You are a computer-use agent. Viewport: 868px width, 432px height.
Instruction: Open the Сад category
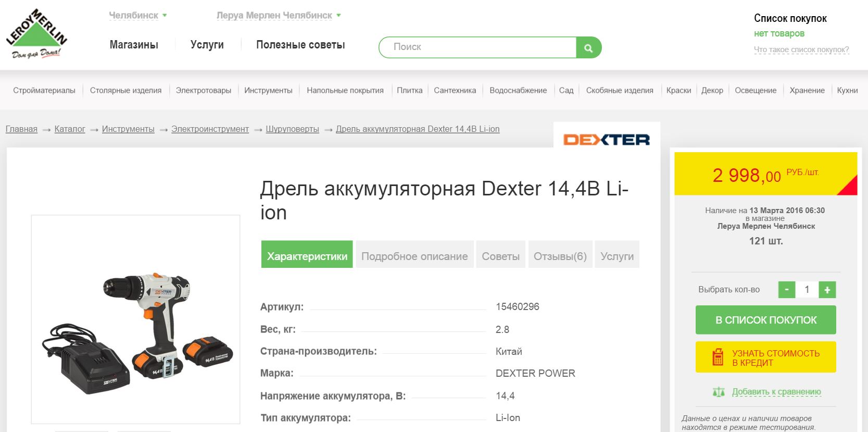click(x=566, y=90)
